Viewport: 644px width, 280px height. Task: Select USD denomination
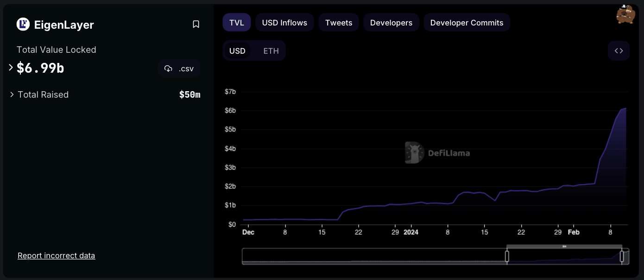tap(237, 51)
